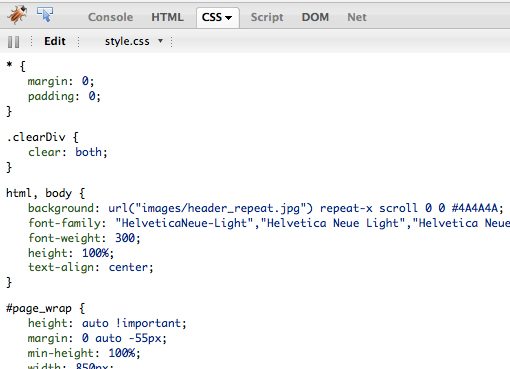
Task: Click the .clearDiv selector
Action: point(36,137)
